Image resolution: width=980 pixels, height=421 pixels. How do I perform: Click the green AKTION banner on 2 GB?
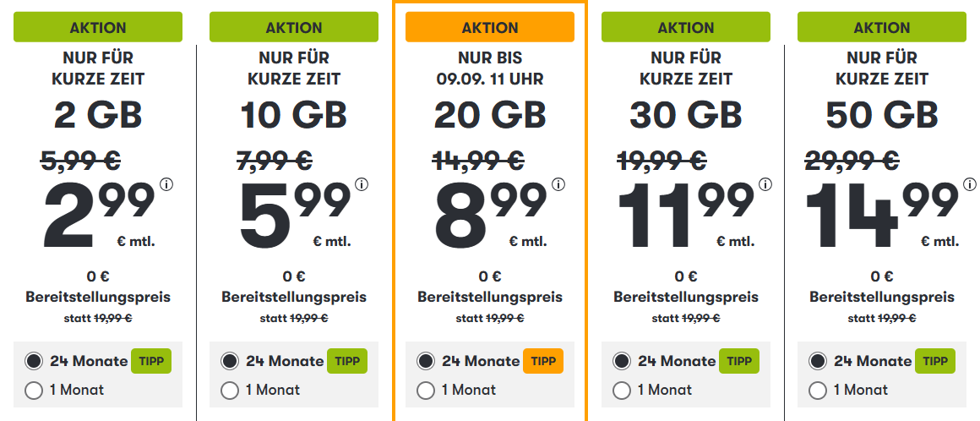tap(98, 28)
